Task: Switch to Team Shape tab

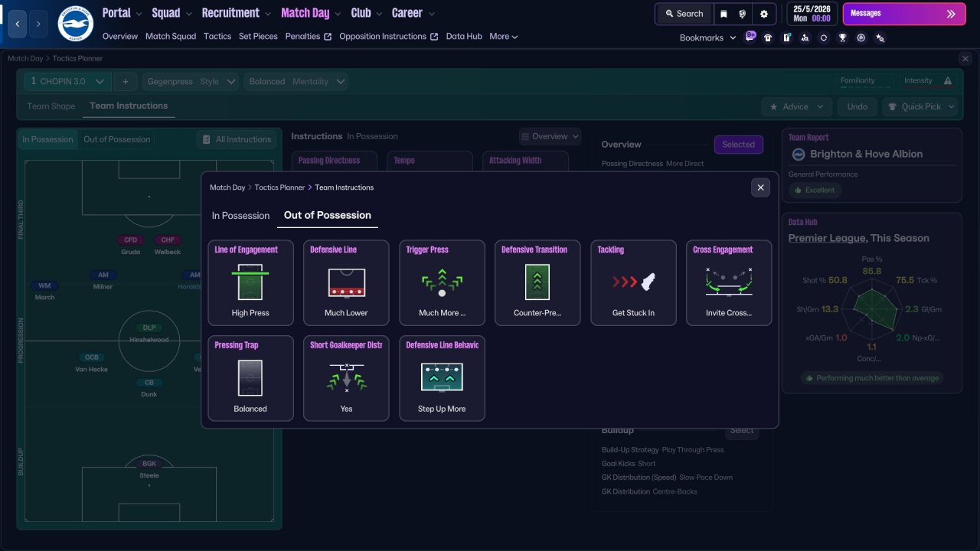Action: 51,106
